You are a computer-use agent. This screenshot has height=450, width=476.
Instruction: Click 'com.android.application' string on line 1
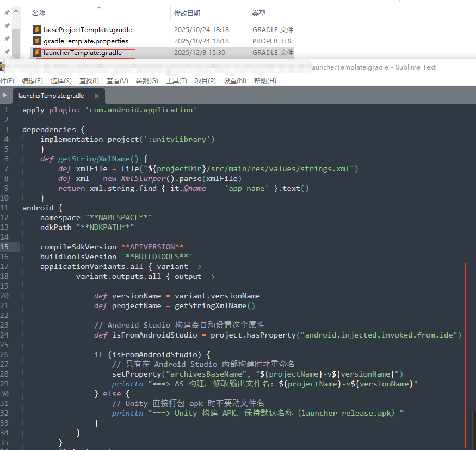141,110
